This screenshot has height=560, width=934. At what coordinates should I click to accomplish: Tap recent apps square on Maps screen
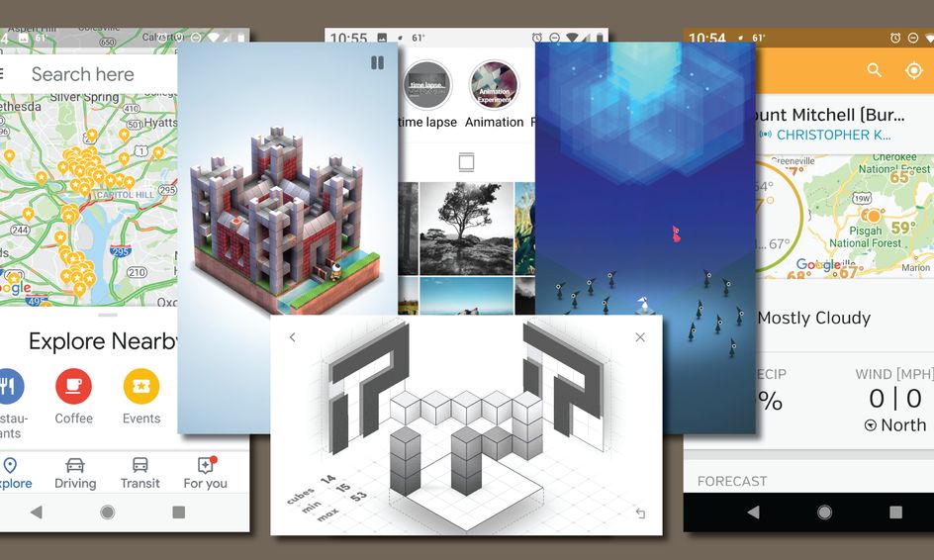[x=179, y=512]
